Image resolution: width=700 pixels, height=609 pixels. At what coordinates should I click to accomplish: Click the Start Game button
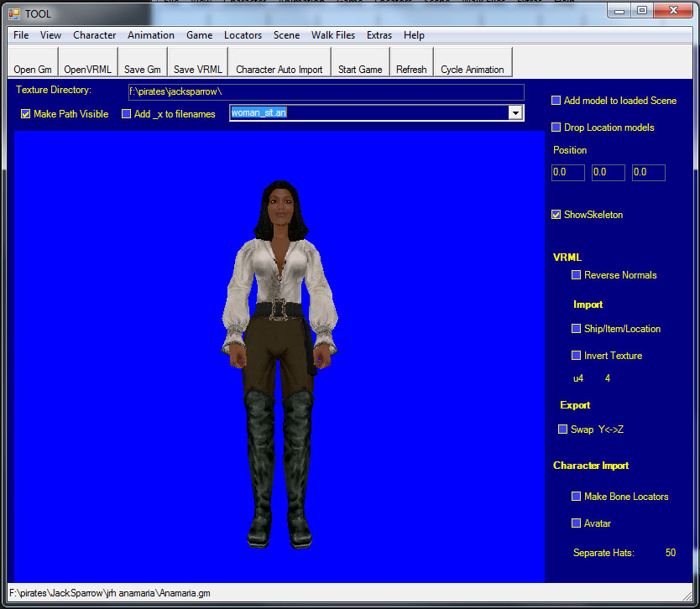[360, 62]
